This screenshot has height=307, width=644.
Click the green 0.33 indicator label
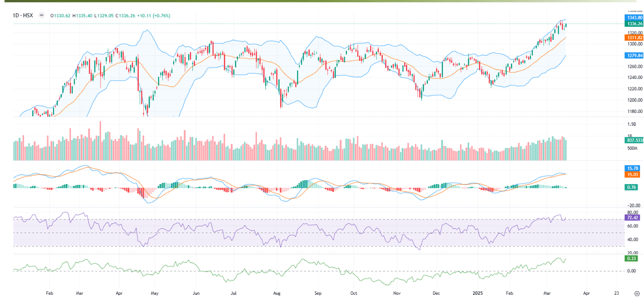click(630, 258)
